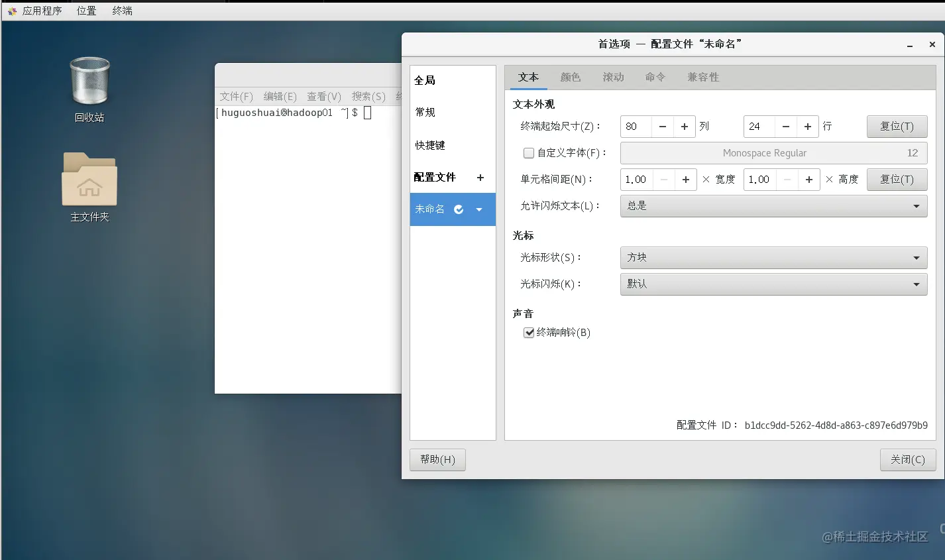
Task: Open 查看(V) menu in terminal window
Action: [x=323, y=96]
